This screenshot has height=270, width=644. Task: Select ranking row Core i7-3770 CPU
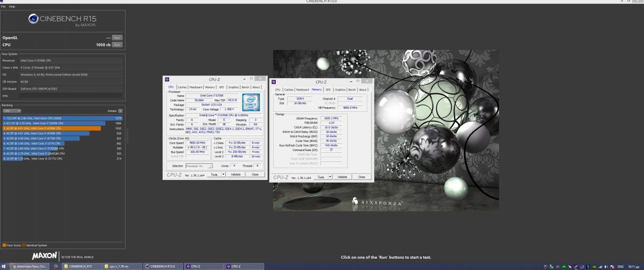click(63, 144)
